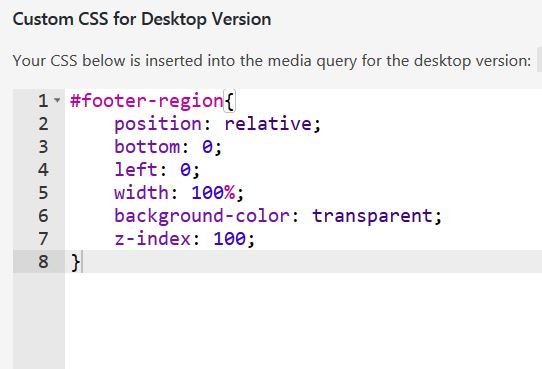Collapse the #footer-region code fold arrow

click(x=57, y=101)
